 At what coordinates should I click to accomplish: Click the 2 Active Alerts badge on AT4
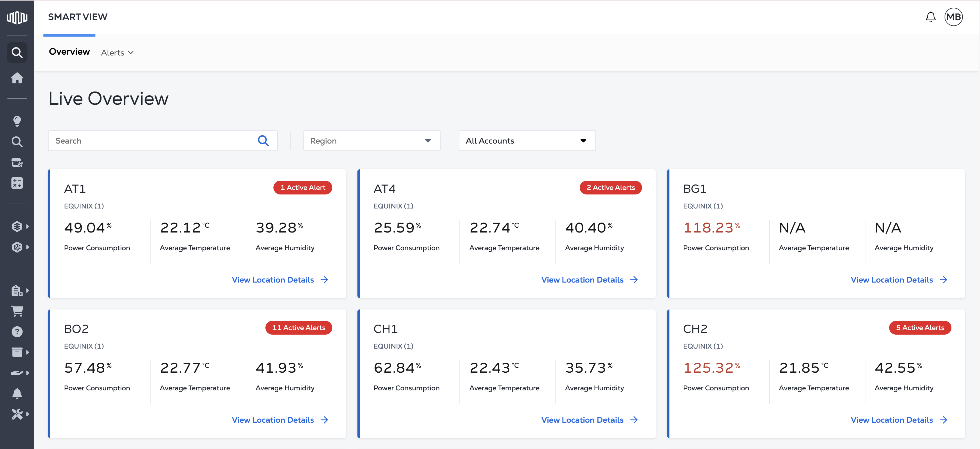click(611, 188)
